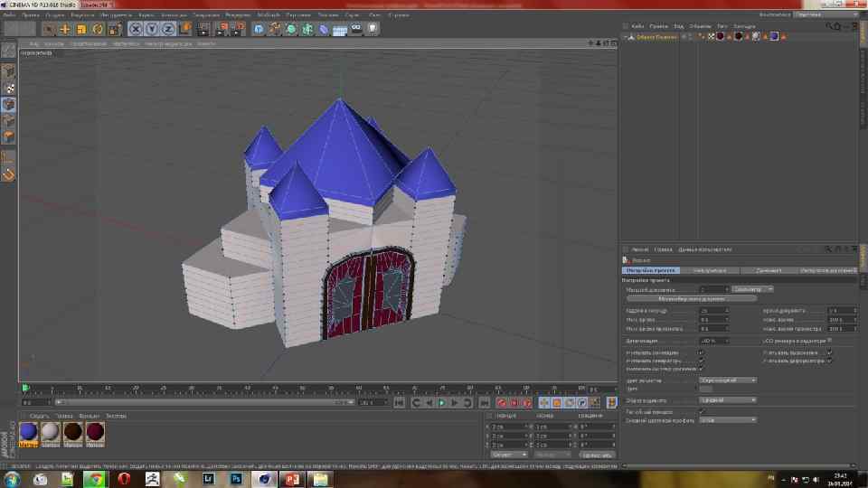Image resolution: width=868 pixels, height=488 pixels.
Task: Select the Rotate tool in top toolbar
Action: (x=98, y=29)
